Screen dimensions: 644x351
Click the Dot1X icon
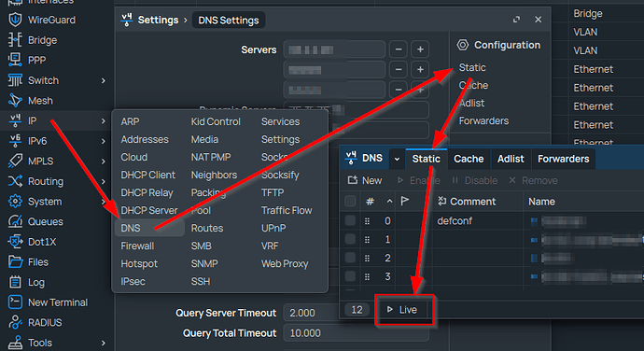15,242
